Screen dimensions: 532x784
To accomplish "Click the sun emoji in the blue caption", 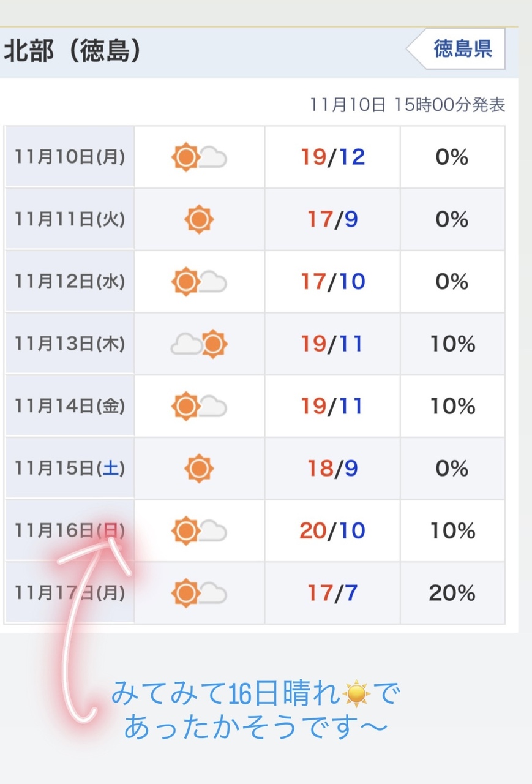I will (357, 695).
